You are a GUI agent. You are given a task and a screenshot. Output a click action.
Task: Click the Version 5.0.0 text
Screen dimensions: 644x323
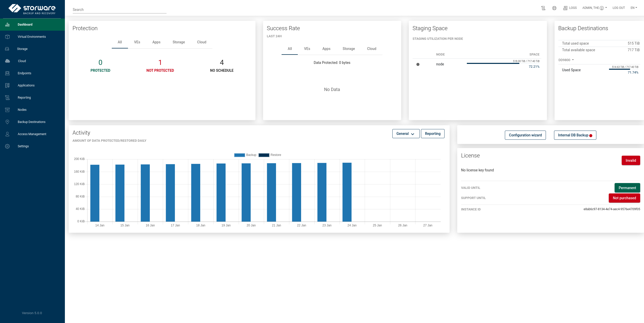32,313
